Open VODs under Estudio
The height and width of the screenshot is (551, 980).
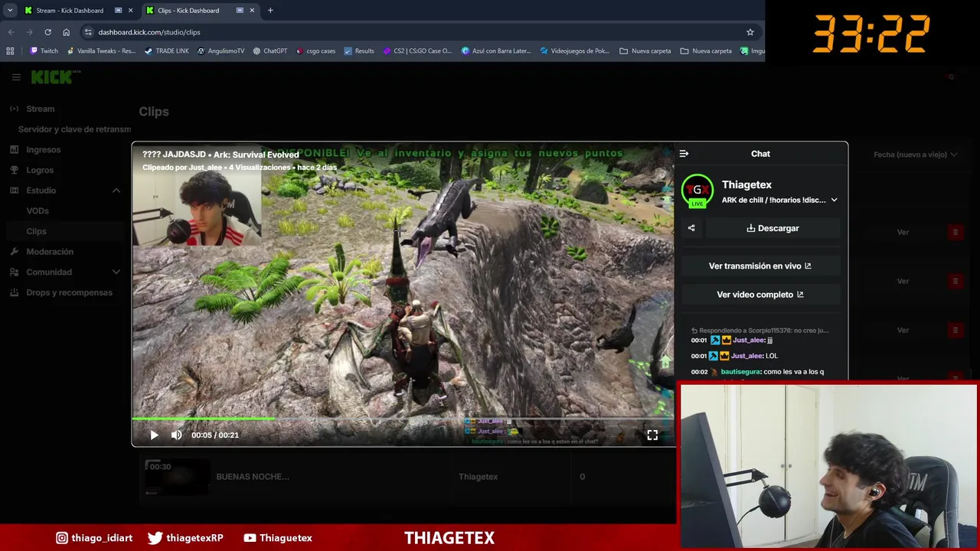pyautogui.click(x=38, y=211)
